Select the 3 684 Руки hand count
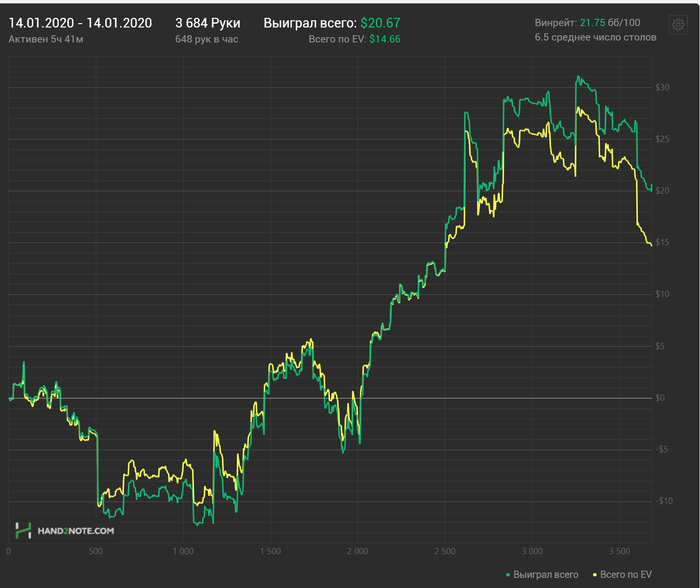 208,23
